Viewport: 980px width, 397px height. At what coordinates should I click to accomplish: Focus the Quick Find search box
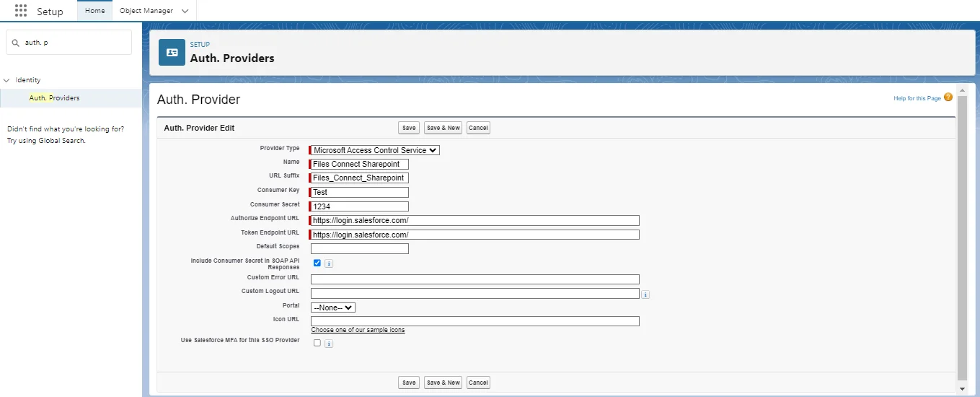pyautogui.click(x=69, y=42)
